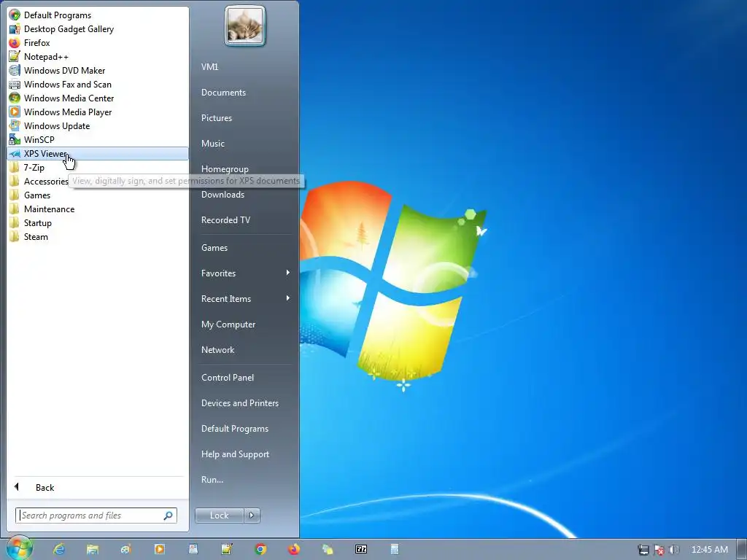Expand the Favorites submenu
The image size is (747, 560).
244,273
